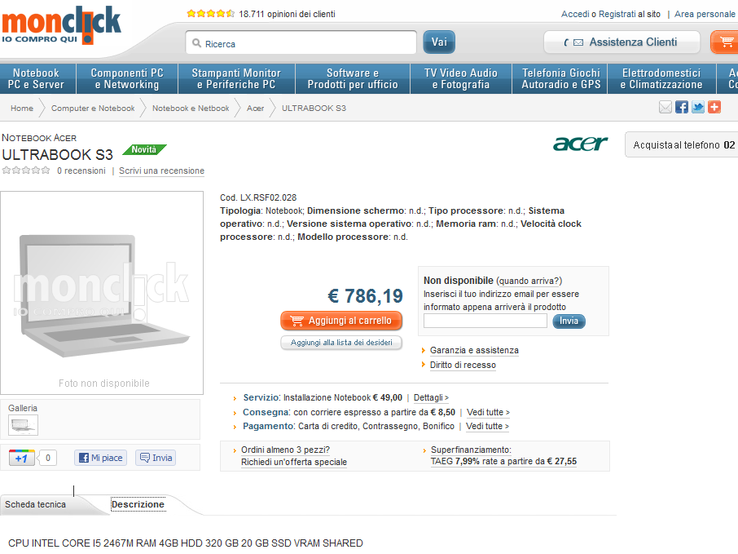The width and height of the screenshot is (738, 554).
Task: Select the Galleria product thumbnail
Action: (x=23, y=425)
